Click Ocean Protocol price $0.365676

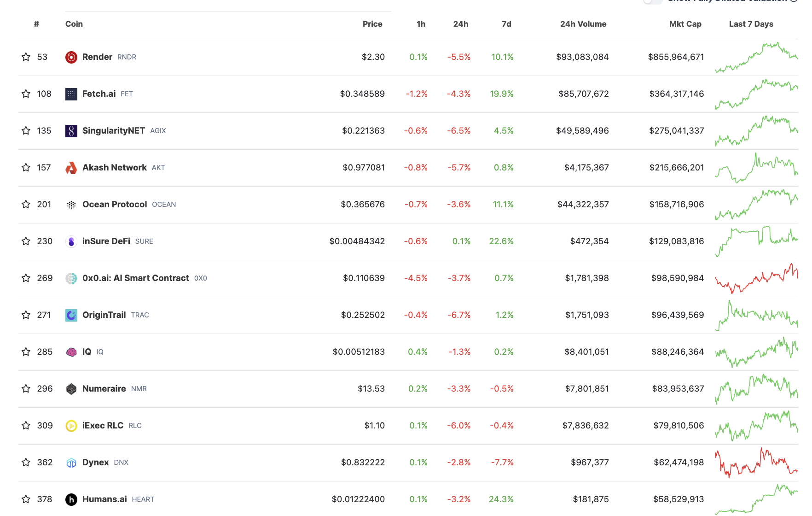pyautogui.click(x=363, y=204)
